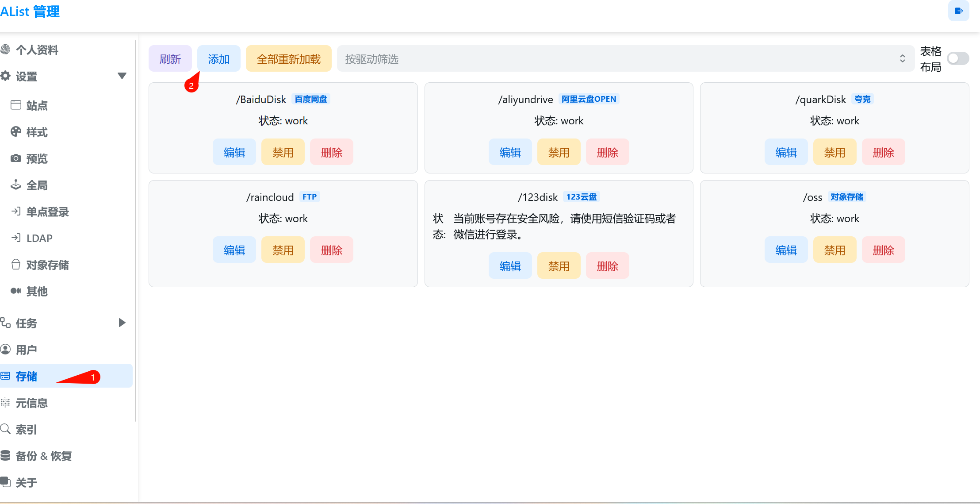The width and height of the screenshot is (980, 504).
Task: Open 个人资料 in the sidebar
Action: tap(37, 50)
